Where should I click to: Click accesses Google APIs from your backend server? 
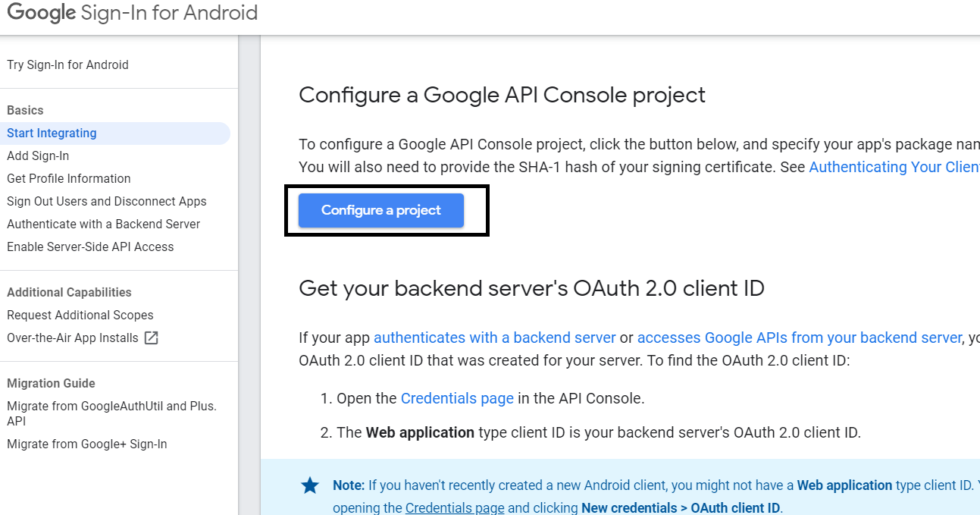[797, 337]
